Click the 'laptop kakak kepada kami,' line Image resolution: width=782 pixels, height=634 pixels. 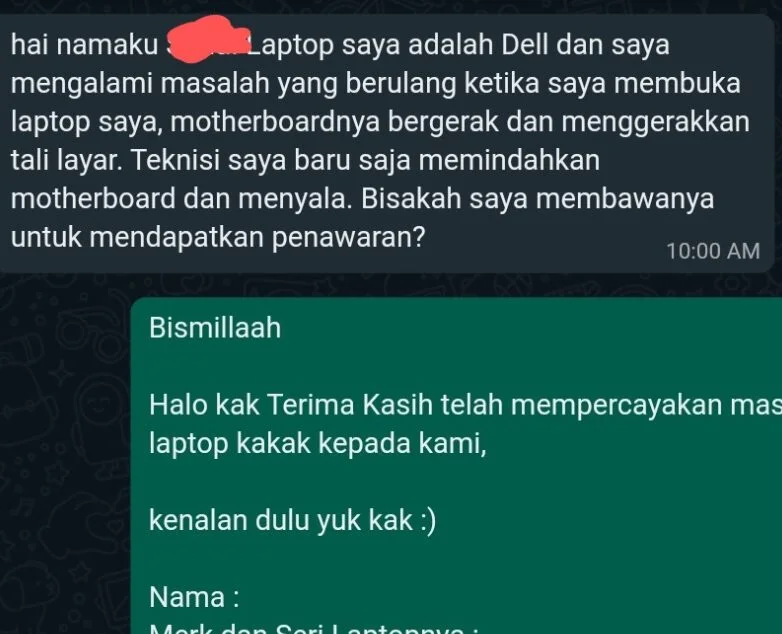click(x=317, y=443)
